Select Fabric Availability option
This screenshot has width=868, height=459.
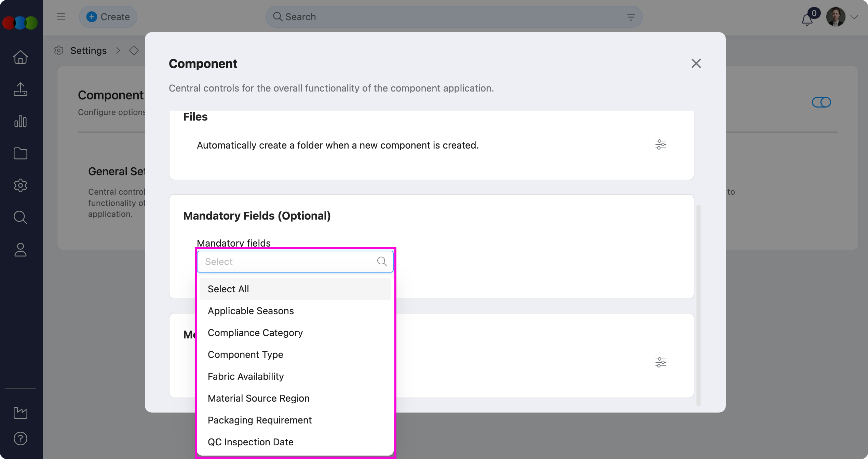tap(246, 376)
